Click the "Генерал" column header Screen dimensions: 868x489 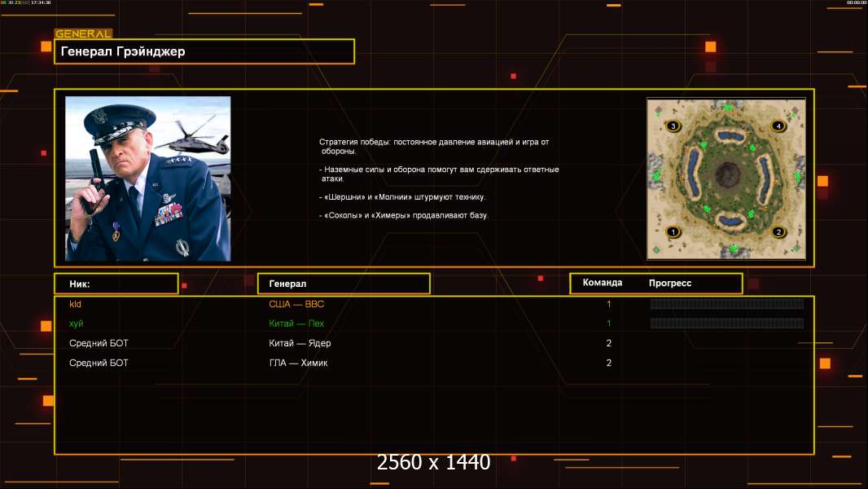(x=344, y=284)
